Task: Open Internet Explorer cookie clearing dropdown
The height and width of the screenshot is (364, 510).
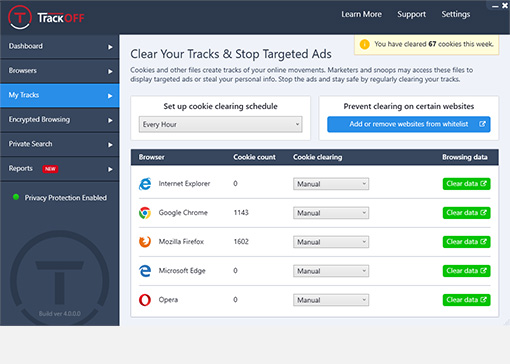Action: (331, 184)
